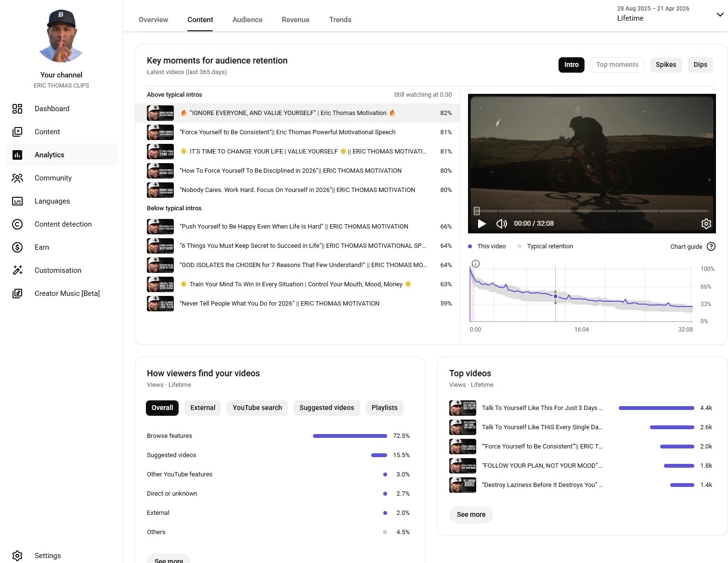Viewport: 728px width, 563px height.
Task: Click the Chart guide help icon
Action: 711,246
